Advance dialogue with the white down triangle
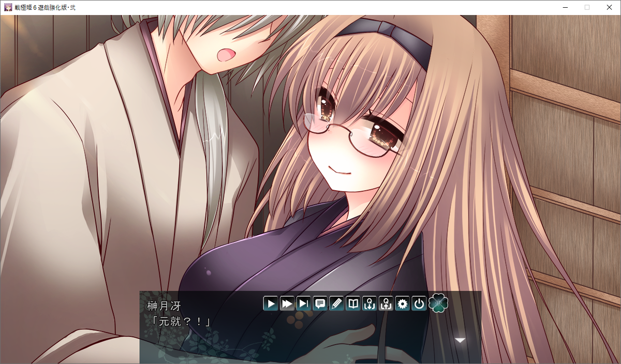The height and width of the screenshot is (364, 621). tap(460, 340)
